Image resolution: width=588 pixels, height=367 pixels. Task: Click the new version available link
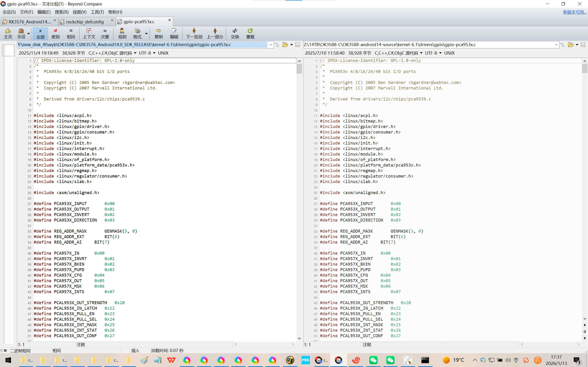click(574, 12)
